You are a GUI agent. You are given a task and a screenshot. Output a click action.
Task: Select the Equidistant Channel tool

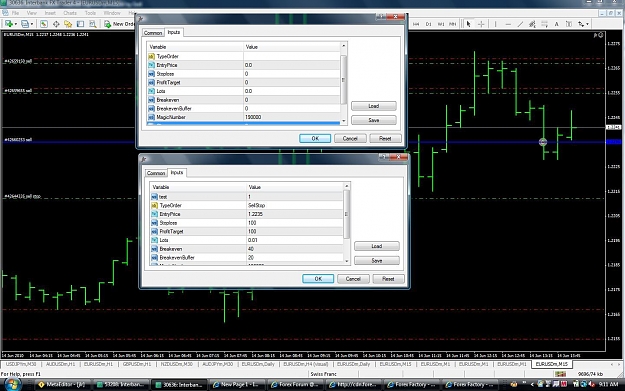click(x=532, y=24)
